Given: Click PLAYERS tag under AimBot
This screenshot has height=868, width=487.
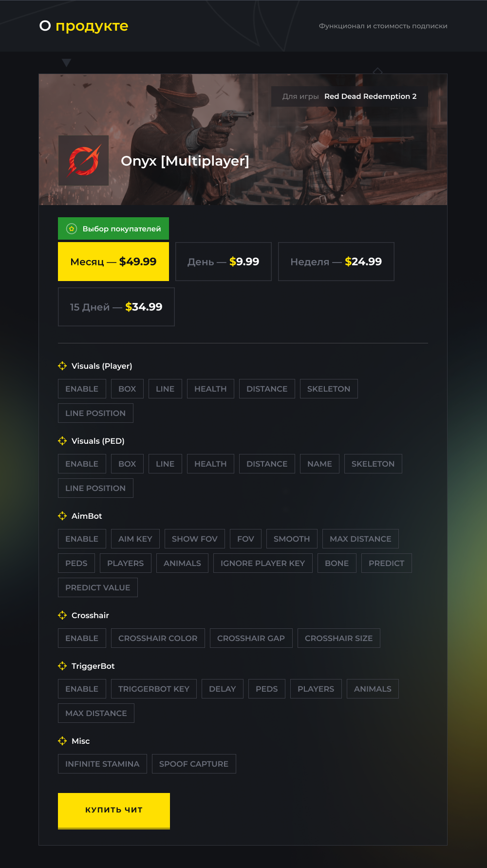Looking at the screenshot, I should 126,563.
